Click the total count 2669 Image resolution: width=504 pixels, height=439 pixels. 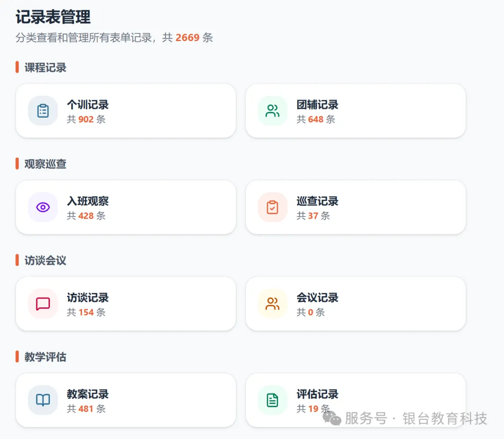tap(188, 38)
